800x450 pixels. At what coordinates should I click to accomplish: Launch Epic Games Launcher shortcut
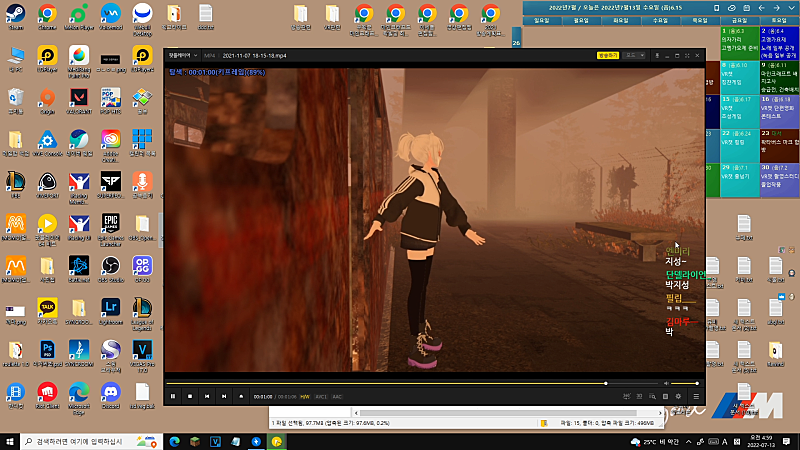pyautogui.click(x=110, y=230)
